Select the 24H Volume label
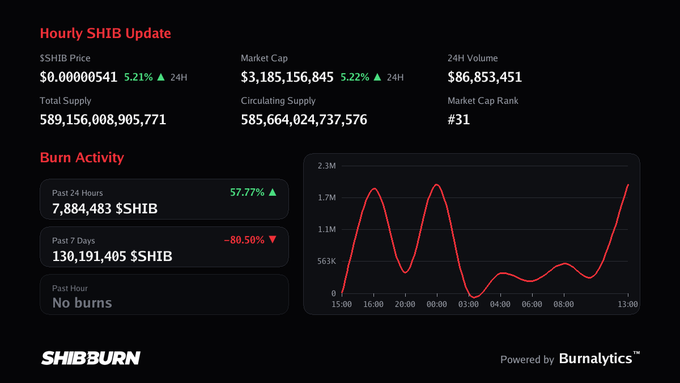This screenshot has width=680, height=383. click(473, 58)
